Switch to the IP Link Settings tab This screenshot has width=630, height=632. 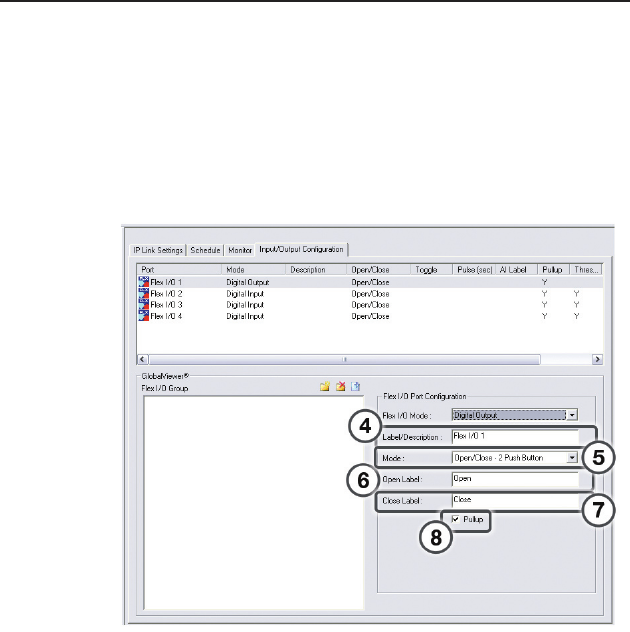[x=160, y=248]
